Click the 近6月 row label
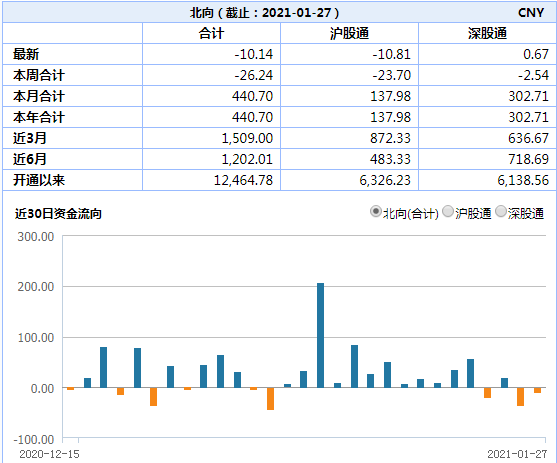Image resolution: width=557 pixels, height=463 pixels. pos(29,159)
